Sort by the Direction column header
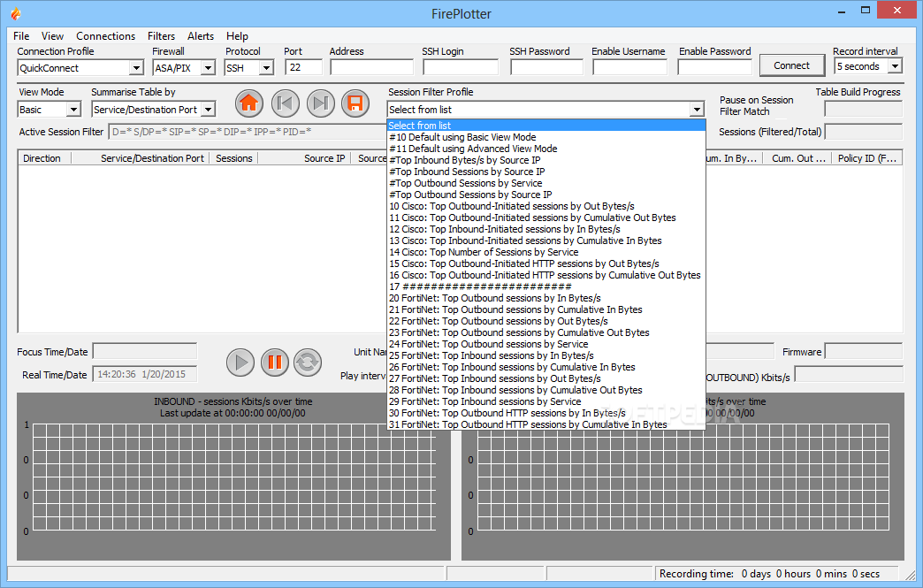Screen dimensions: 923x588 tap(44, 158)
